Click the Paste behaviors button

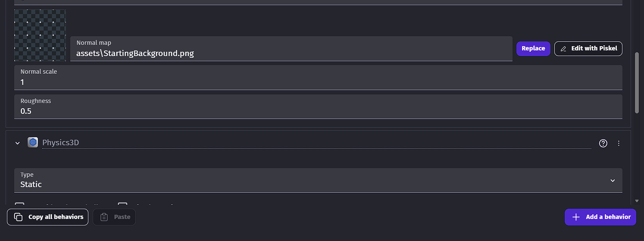click(x=114, y=217)
